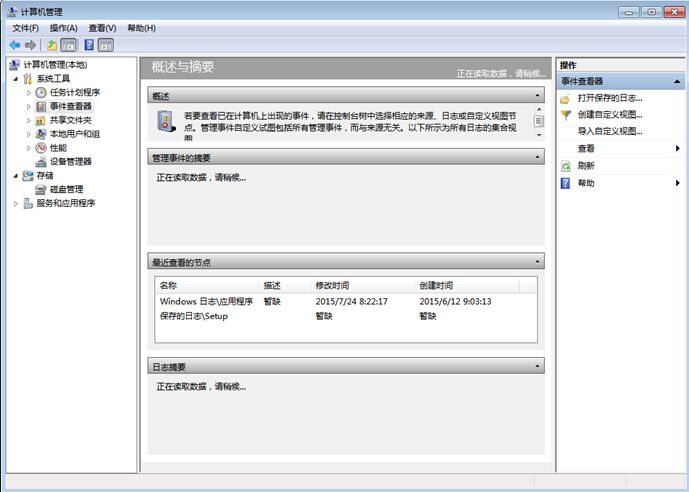Click the help icon beside 帮助 in actions

[566, 183]
